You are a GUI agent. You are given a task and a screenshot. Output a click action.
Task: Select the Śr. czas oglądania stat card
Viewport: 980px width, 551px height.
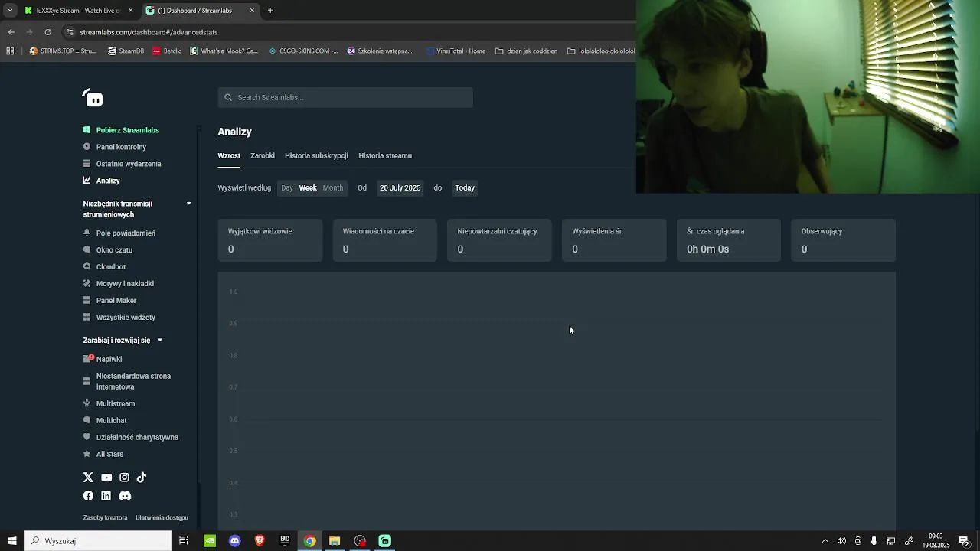coord(729,240)
